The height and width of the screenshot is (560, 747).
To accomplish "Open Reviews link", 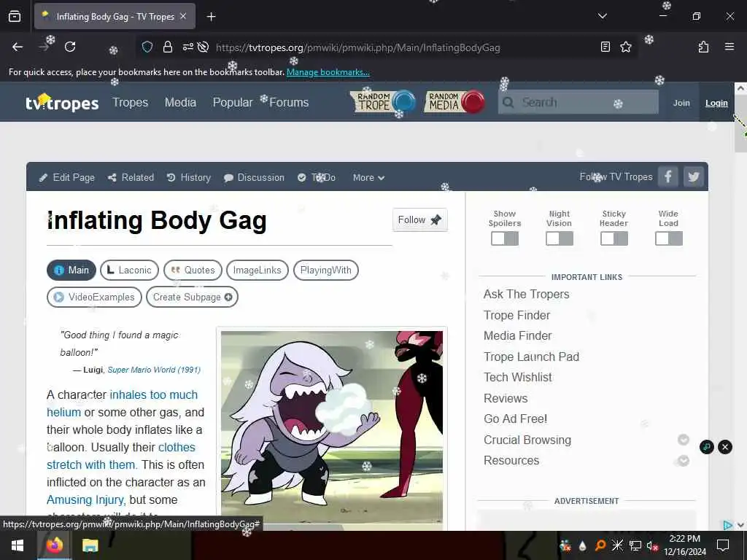I will point(506,398).
